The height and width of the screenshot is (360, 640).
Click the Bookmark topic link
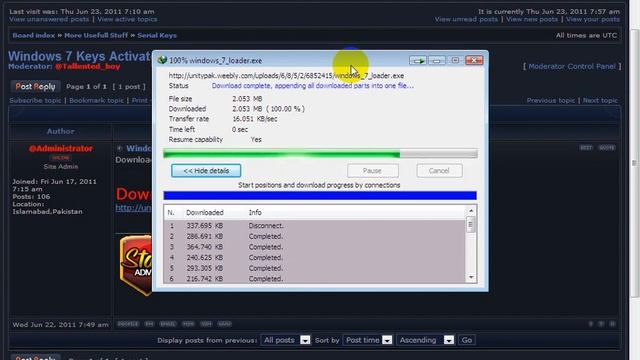(x=96, y=100)
